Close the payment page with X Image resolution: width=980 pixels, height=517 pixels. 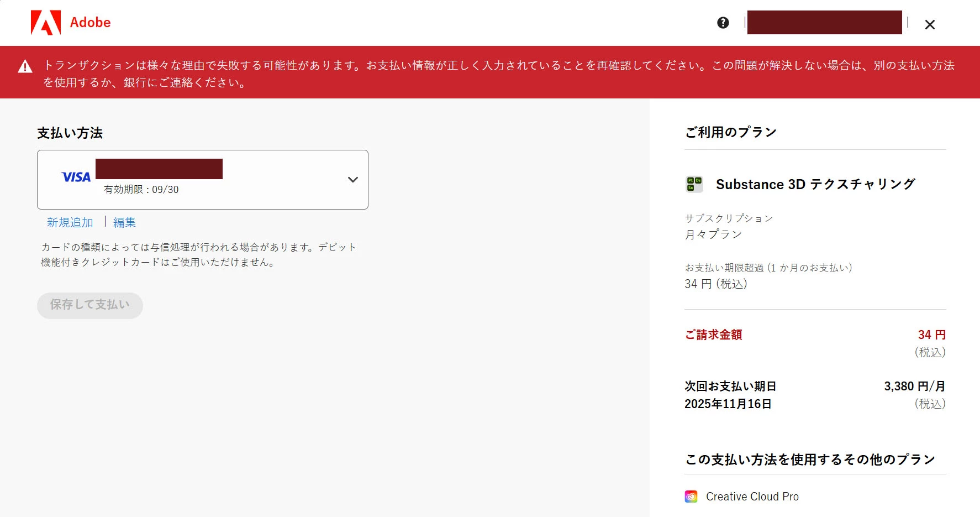pyautogui.click(x=930, y=24)
